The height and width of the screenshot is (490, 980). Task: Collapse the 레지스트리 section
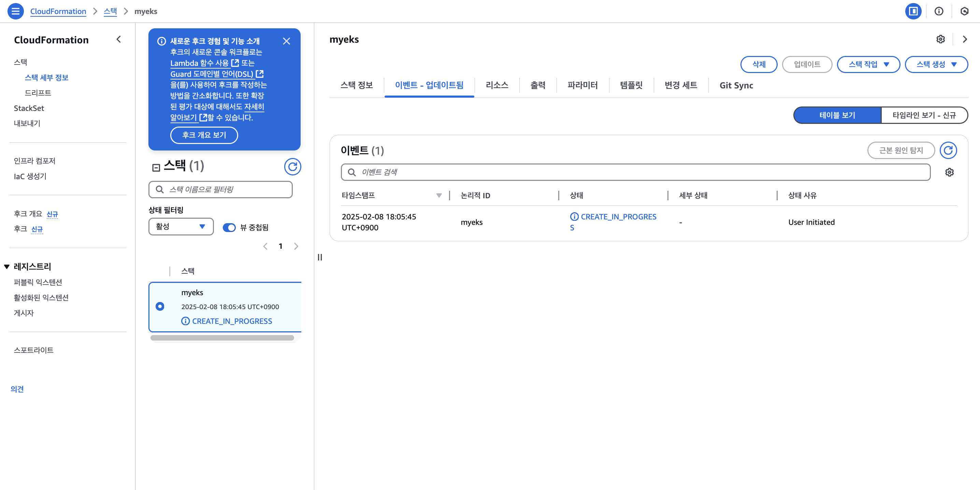click(x=7, y=267)
